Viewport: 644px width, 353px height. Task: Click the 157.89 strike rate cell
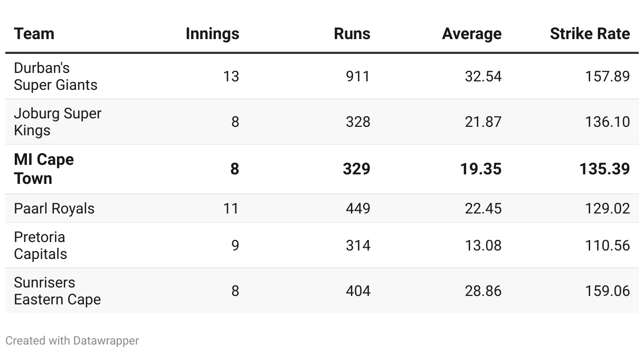[x=608, y=77]
